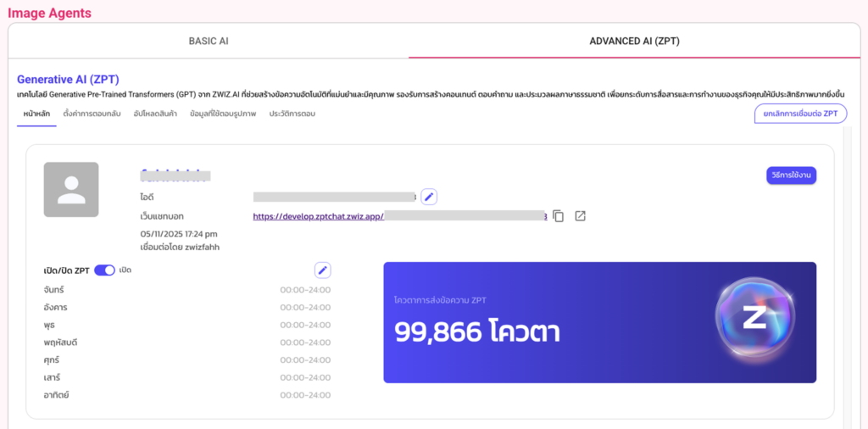Click the glowing Z orb logo
The height and width of the screenshot is (429, 868).
(754, 319)
